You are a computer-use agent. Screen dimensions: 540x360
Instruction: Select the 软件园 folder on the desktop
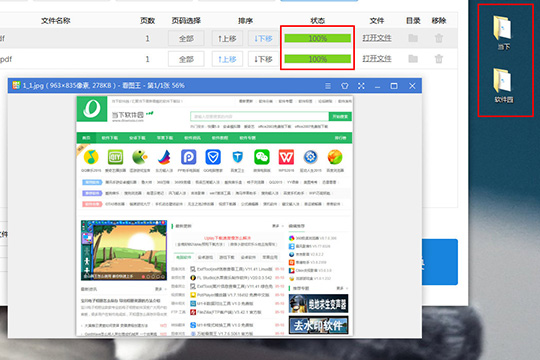[x=503, y=86]
